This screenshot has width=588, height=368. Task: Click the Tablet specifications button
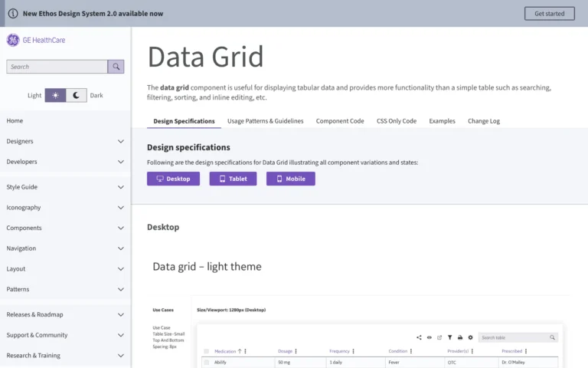click(233, 179)
